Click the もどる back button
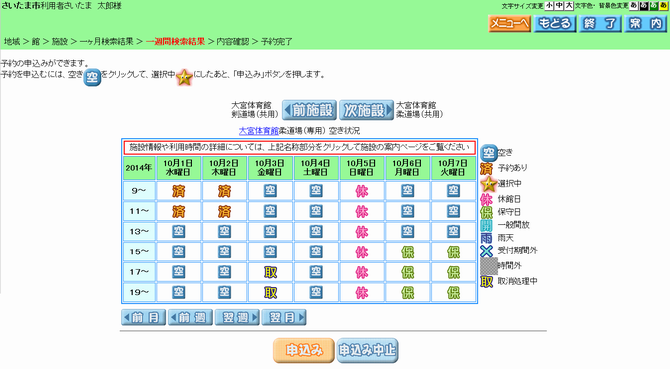The height and width of the screenshot is (369, 670). click(555, 23)
